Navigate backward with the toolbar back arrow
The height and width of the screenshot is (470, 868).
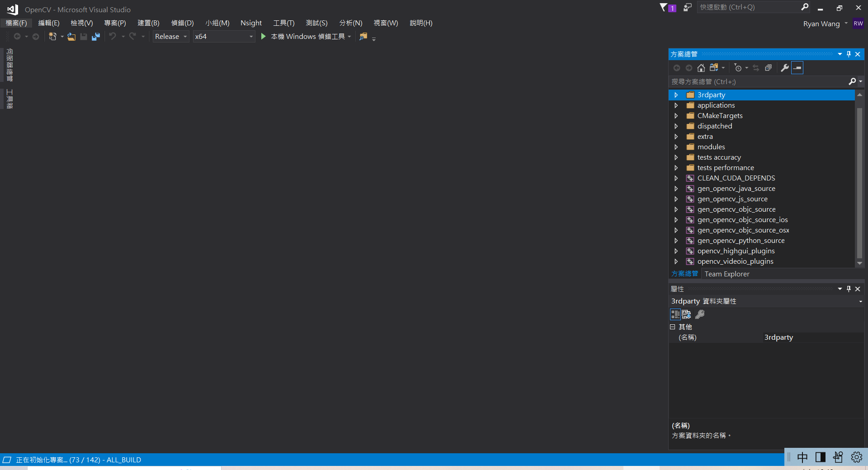(17, 37)
